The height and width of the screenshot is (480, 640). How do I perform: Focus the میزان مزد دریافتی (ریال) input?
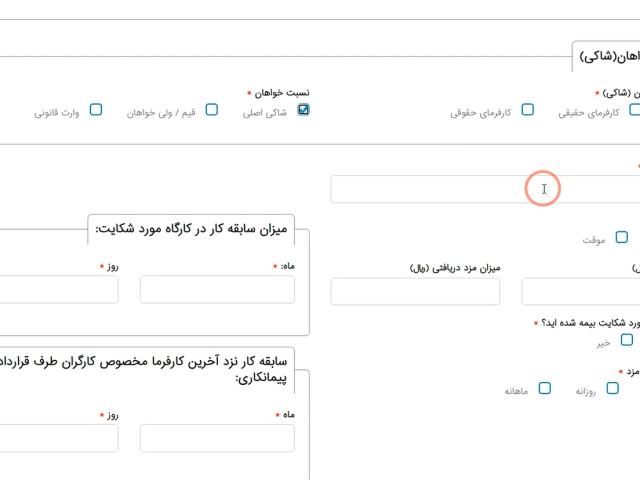point(414,291)
